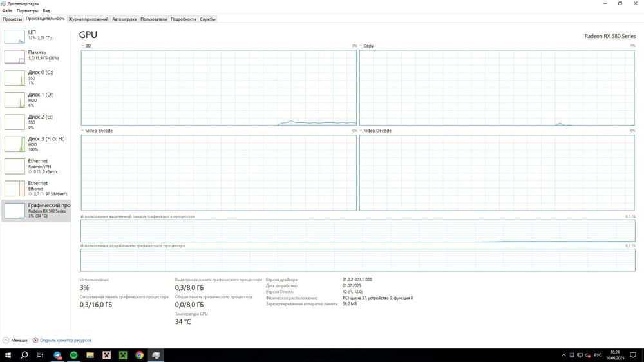Open Google Chrome from the taskbar
Screen dimensions: 644x362
click(x=139, y=355)
